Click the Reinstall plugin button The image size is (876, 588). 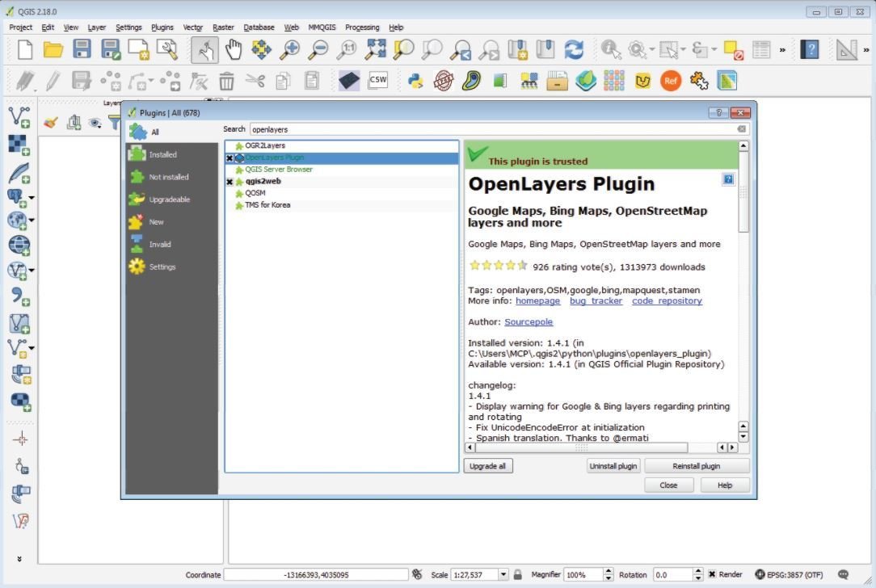(x=696, y=466)
